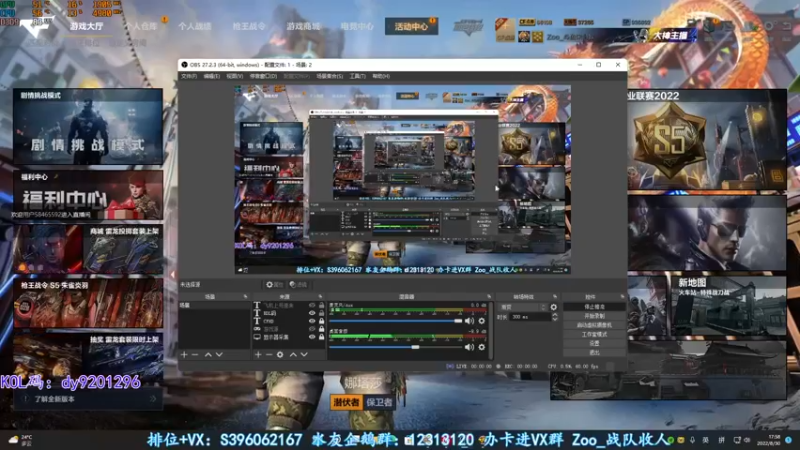The width and height of the screenshot is (800, 450).
Task: Open source properties gear in Sources toolbar
Action: coord(280,354)
